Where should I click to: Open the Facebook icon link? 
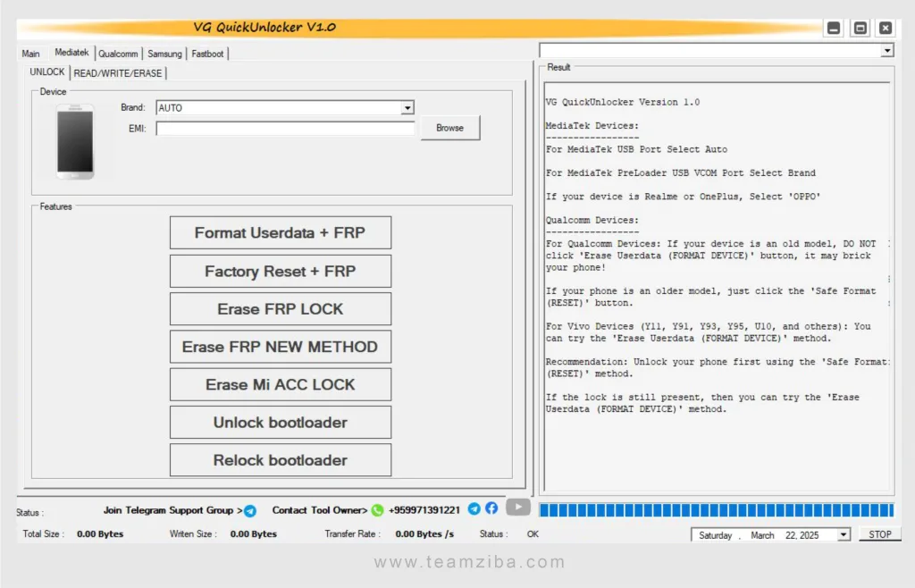coord(491,508)
